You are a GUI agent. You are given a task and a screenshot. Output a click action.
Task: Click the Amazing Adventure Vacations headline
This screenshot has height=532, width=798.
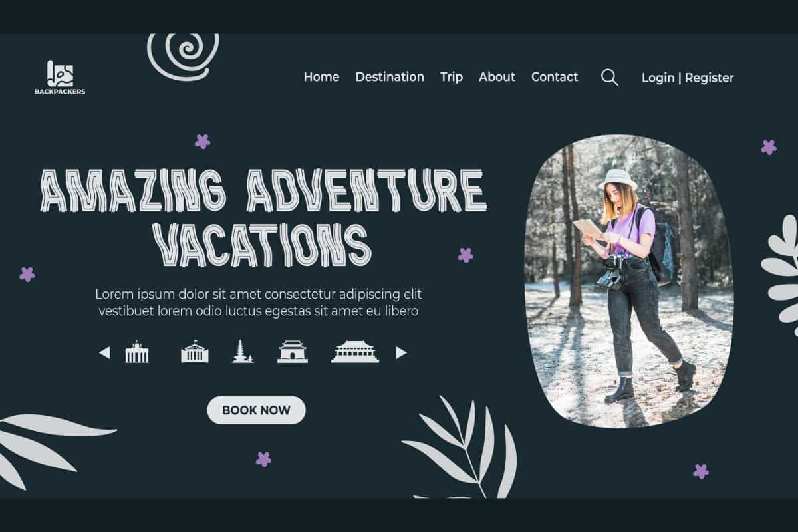click(x=263, y=217)
